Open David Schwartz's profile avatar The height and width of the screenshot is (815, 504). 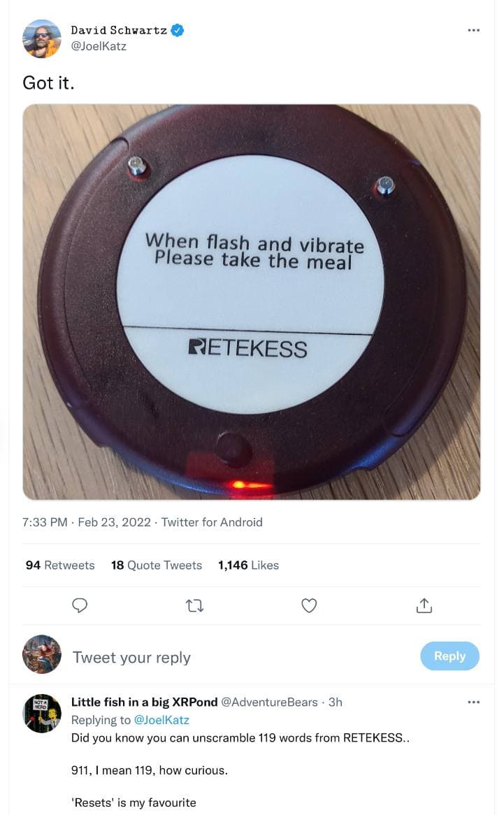click(42, 38)
